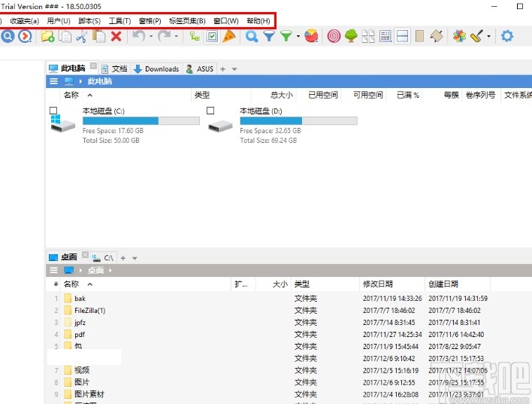Image resolution: width=532 pixels, height=404 pixels.
Task: Close the 桌面 tab in bottom pane
Action: click(85, 254)
